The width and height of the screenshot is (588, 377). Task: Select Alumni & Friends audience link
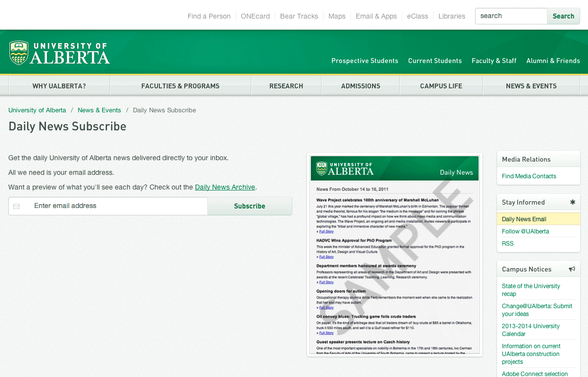coord(553,61)
